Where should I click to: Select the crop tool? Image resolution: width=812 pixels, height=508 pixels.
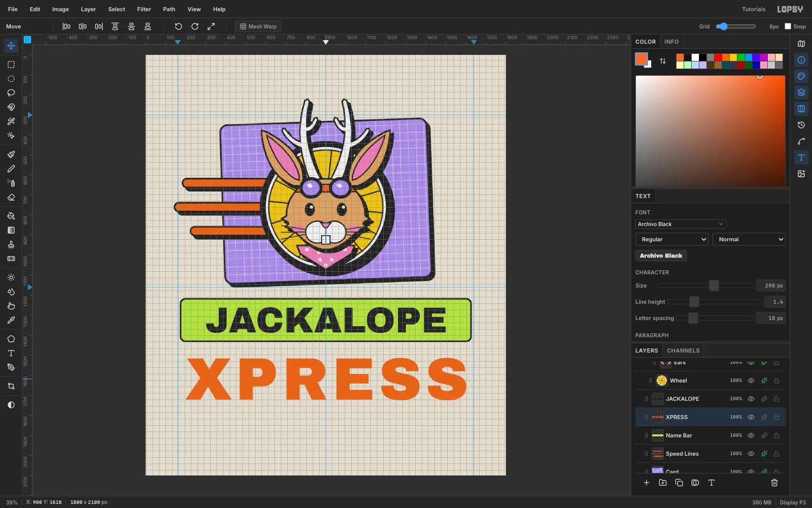[x=11, y=386]
